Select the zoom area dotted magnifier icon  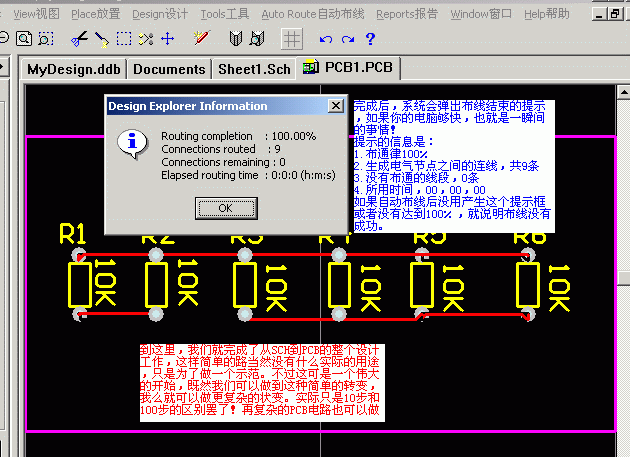coord(46,39)
